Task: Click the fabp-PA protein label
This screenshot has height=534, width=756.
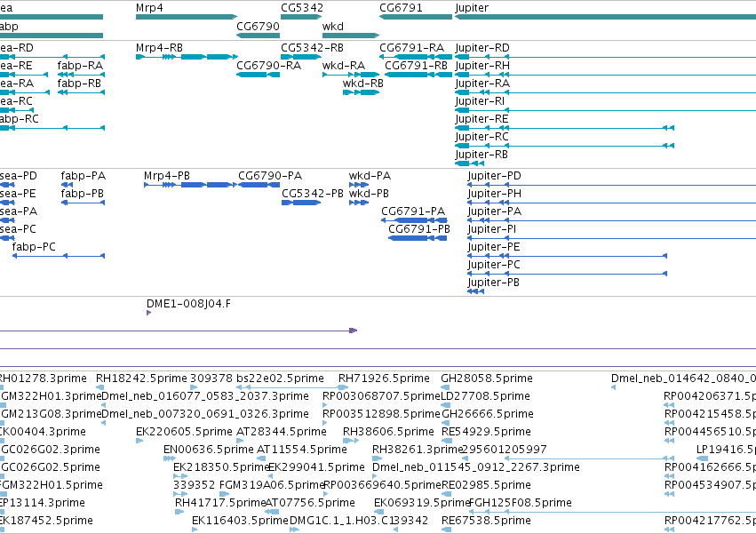Action: (83, 176)
